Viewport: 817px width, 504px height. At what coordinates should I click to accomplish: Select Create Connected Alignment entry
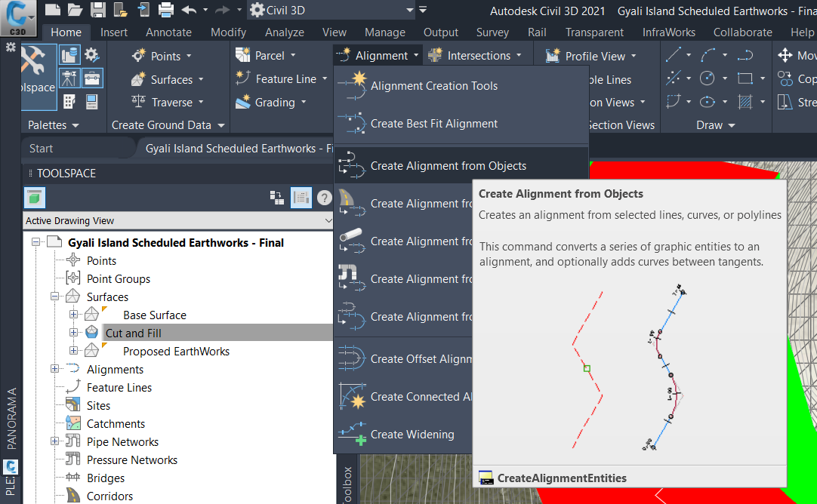(x=403, y=397)
